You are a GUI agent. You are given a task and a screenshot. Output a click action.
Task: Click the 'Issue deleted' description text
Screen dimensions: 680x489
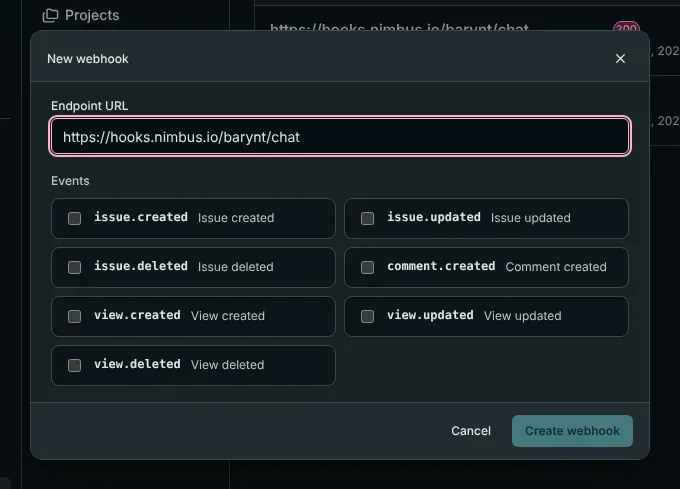[x=235, y=267]
